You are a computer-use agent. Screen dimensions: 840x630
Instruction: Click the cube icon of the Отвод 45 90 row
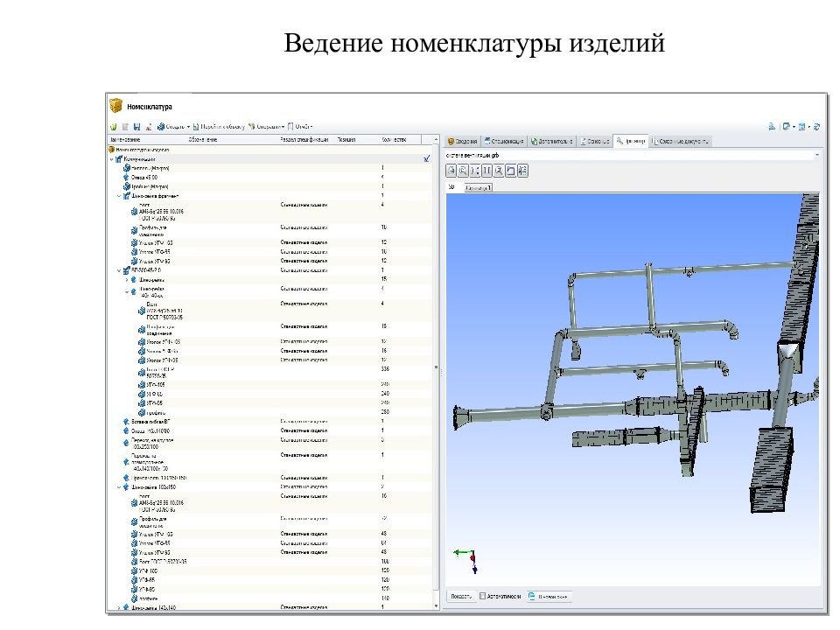point(126,178)
